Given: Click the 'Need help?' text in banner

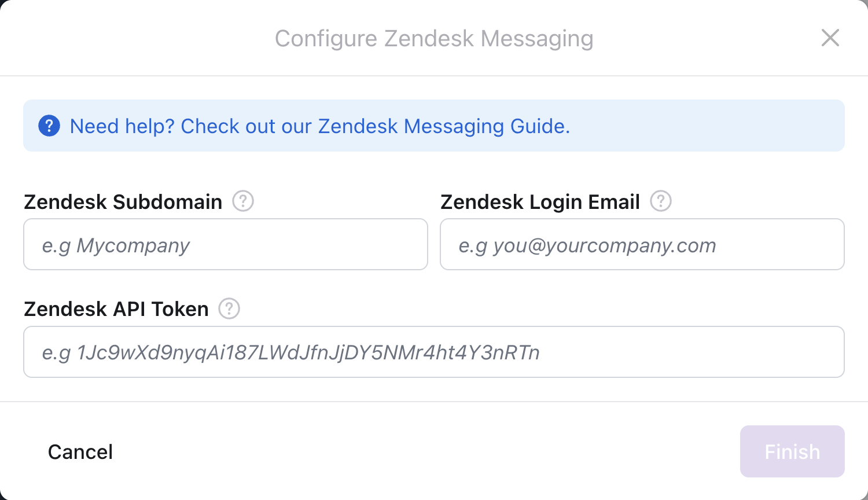Looking at the screenshot, I should pos(122,126).
